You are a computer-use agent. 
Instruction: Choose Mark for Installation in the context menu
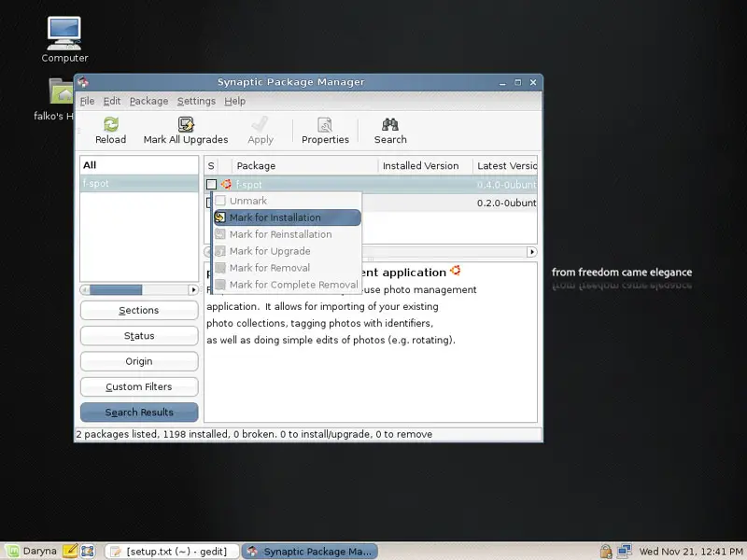click(x=288, y=217)
